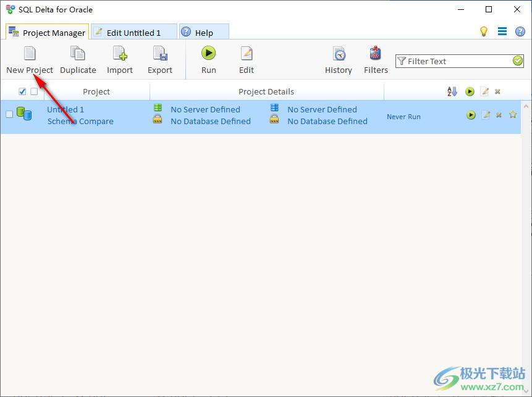532x397 pixels.
Task: Mark Untitled 1 as favorite with the star
Action: click(513, 115)
